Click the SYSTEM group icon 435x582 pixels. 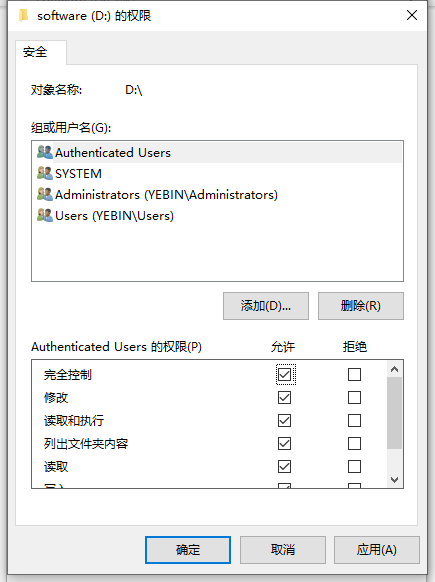click(x=45, y=173)
